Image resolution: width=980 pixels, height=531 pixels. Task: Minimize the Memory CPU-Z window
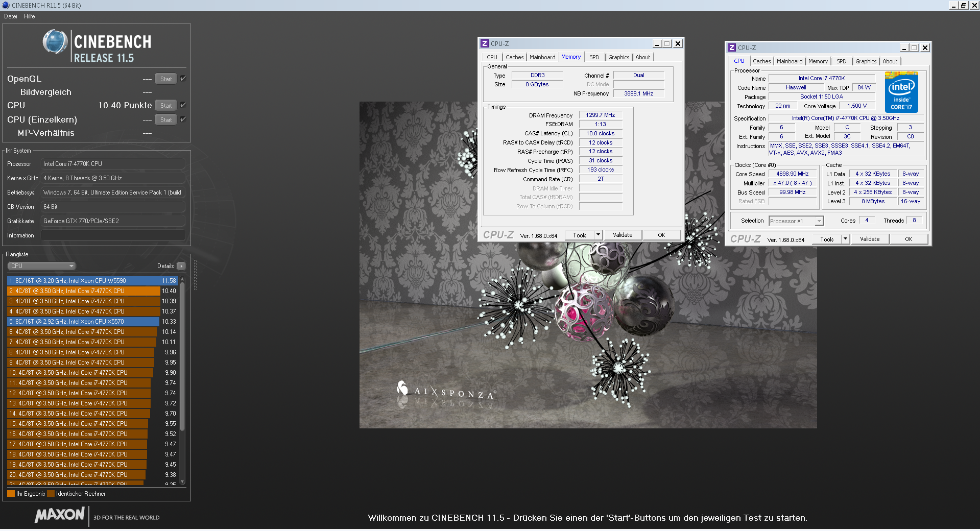point(657,44)
